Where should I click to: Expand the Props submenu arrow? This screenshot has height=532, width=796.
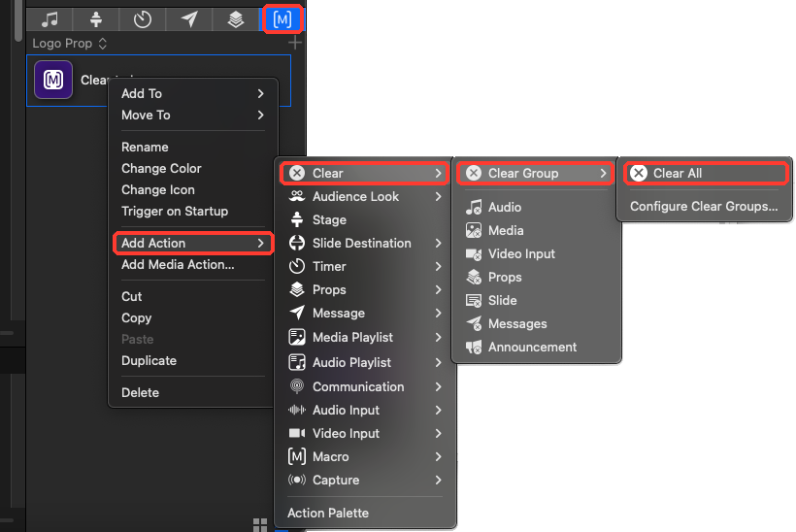(x=438, y=289)
